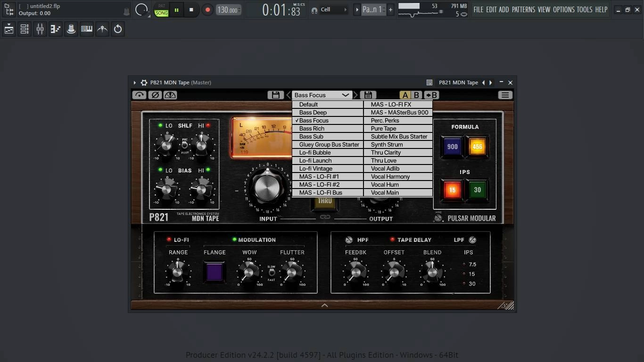Open the plugin picker hat icon
The image size is (644, 362).
(71, 29)
